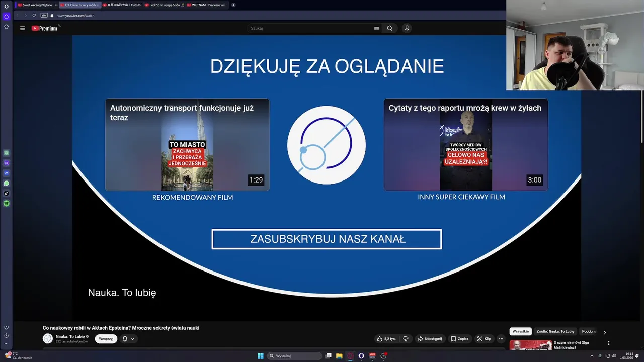Open OBS taskbar icon with red dot
This screenshot has width=644, height=362.
click(383, 356)
